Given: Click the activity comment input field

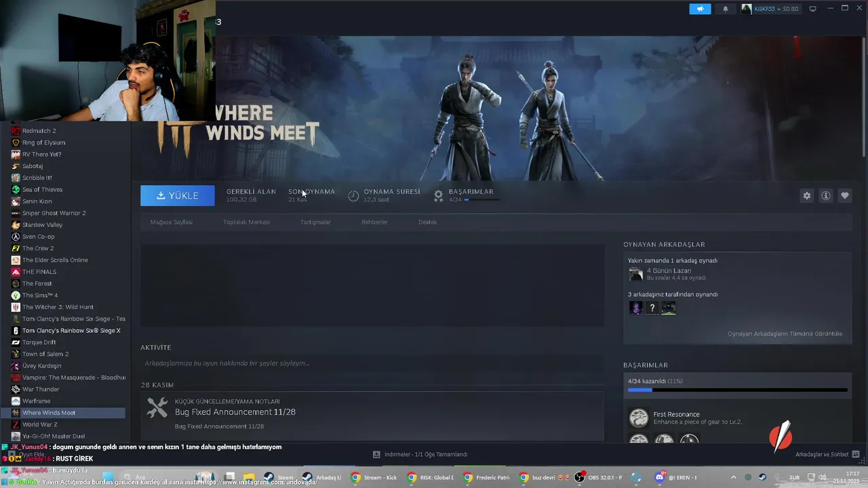Looking at the screenshot, I should point(372,363).
